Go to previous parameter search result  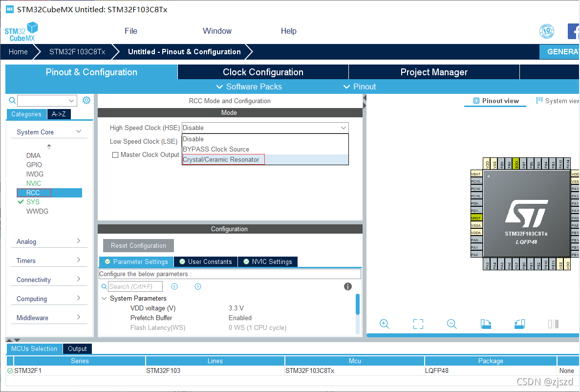tap(174, 286)
